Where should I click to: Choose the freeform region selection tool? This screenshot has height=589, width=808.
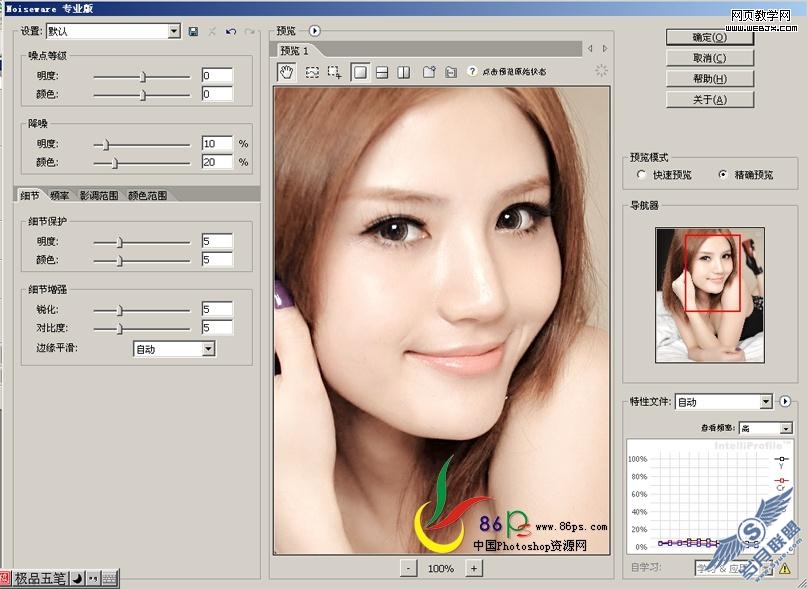tap(312, 72)
